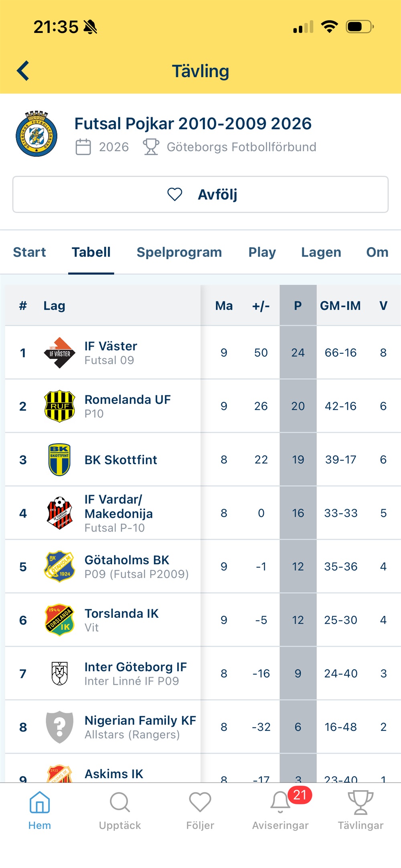Open IF Vardar/Makedonija team name
401x868 pixels.
[x=119, y=507]
